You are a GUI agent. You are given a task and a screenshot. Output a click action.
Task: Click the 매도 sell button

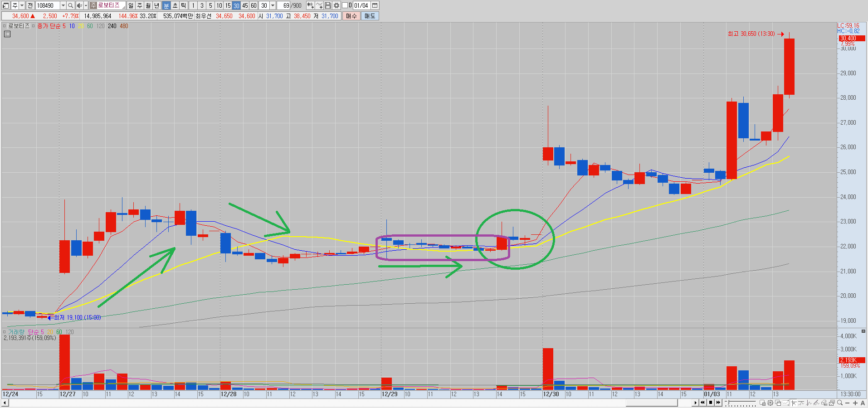[370, 16]
